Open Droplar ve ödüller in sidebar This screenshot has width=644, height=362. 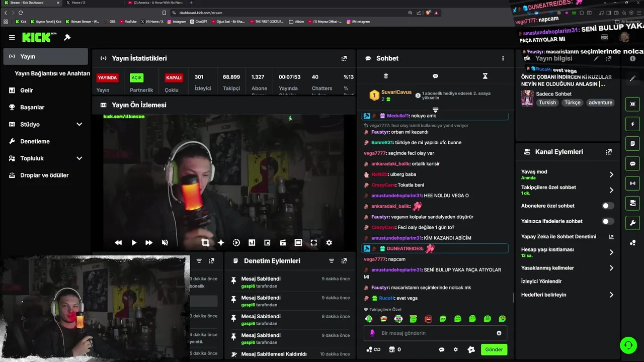point(46,175)
